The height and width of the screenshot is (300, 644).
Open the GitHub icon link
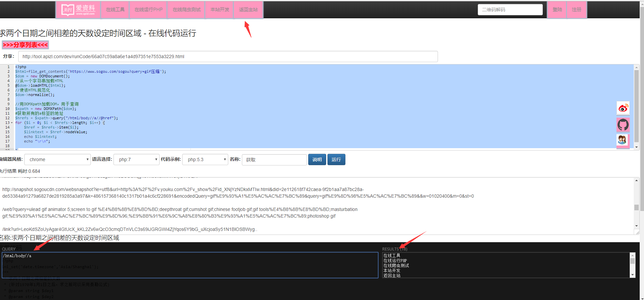623,125
